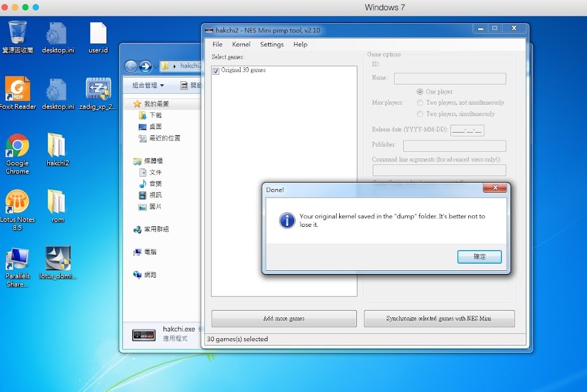
Task: Click Explorer forward navigation arrow
Action: tap(145, 67)
